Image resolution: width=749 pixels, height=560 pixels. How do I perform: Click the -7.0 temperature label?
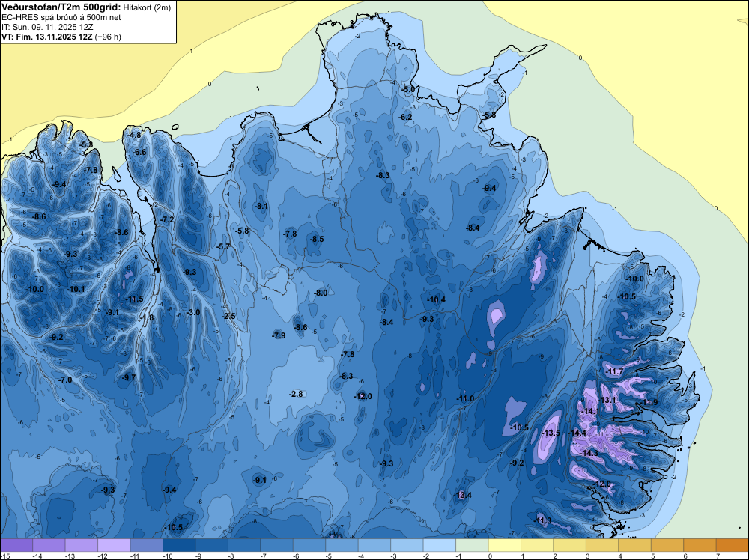coord(65,380)
